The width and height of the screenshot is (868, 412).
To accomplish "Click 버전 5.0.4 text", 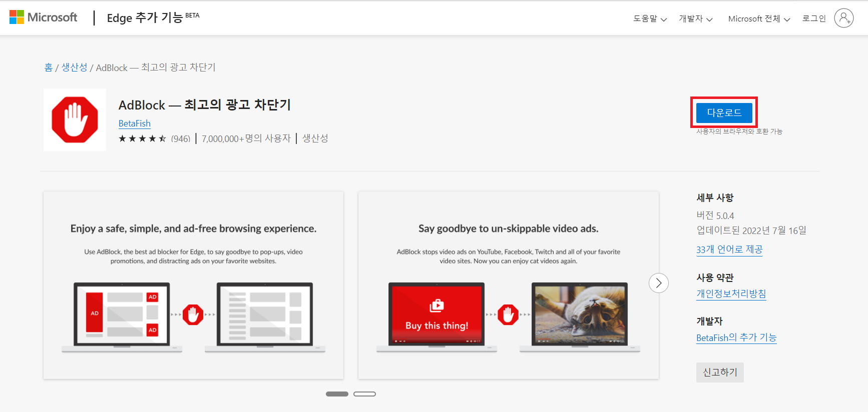I will click(x=715, y=215).
